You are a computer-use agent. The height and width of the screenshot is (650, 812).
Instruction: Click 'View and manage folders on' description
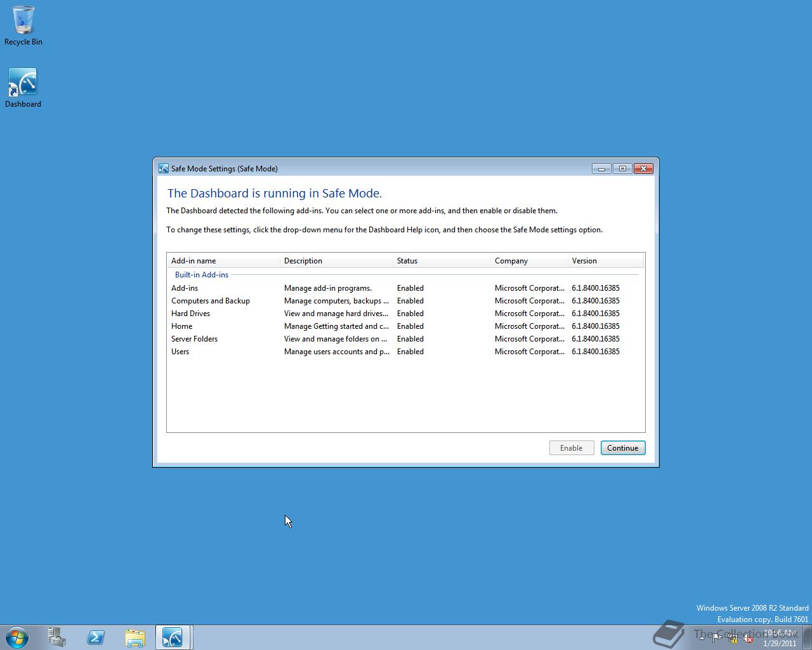[x=336, y=339]
